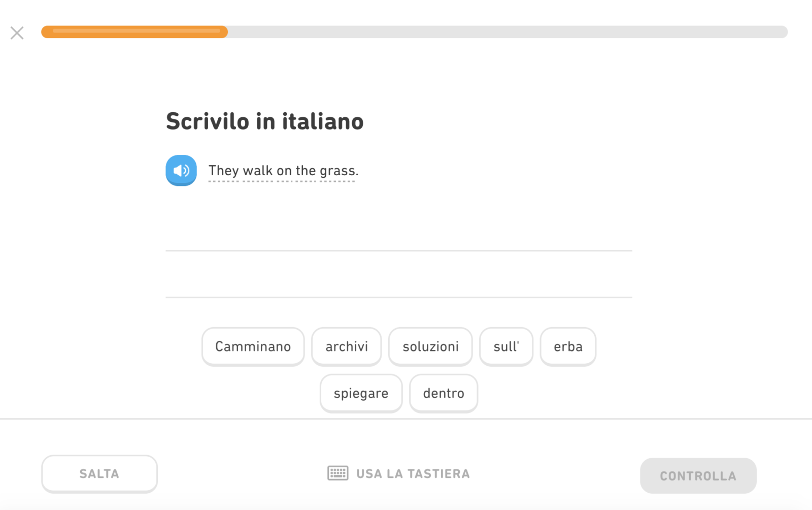Switch to keyboard input via USA LA TASTIERA
Screen dimensions: 812x510
pyautogui.click(x=413, y=473)
